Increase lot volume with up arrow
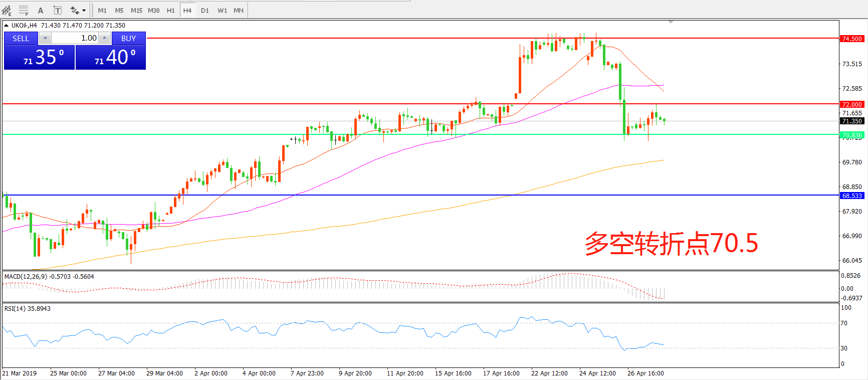This screenshot has height=380, width=868. [104, 38]
